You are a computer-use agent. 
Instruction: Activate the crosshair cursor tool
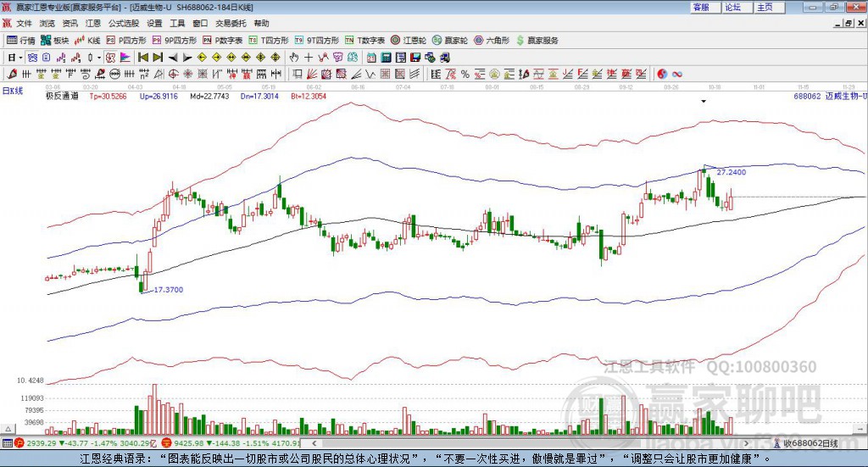coord(309,57)
